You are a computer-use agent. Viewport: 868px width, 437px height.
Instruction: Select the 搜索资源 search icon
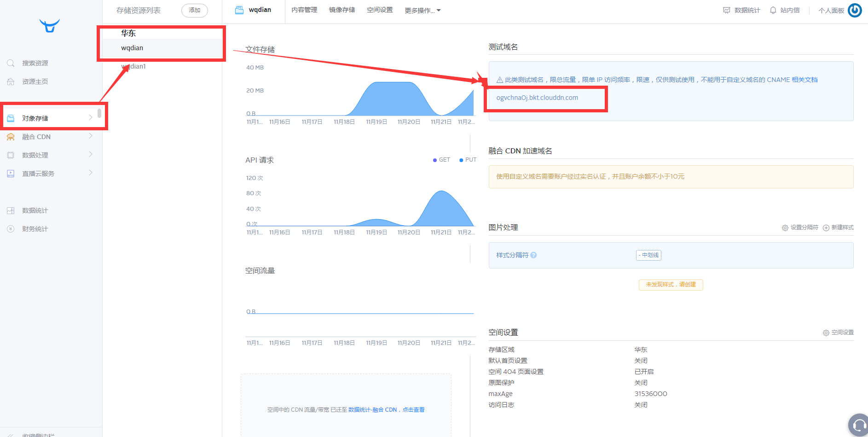coord(11,63)
